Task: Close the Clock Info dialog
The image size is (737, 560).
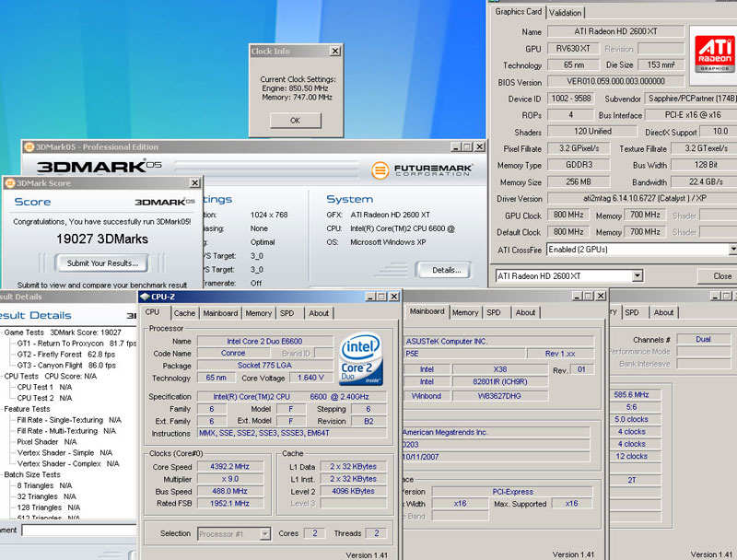Action: click(335, 51)
